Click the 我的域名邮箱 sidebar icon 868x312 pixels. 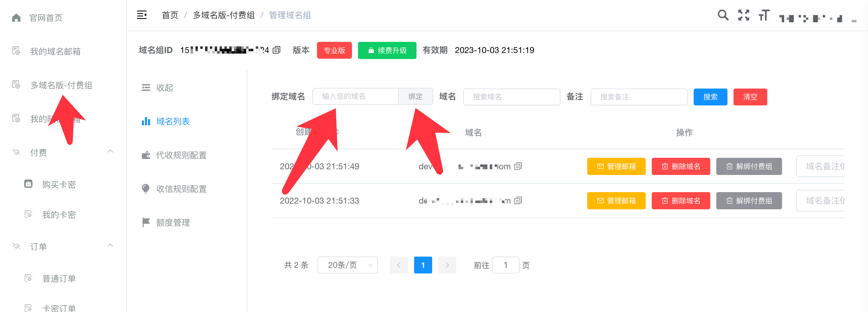point(16,51)
